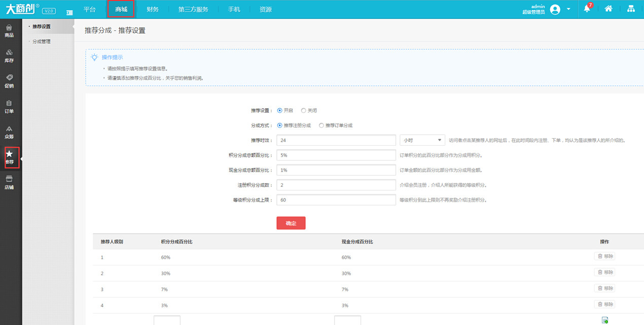644x325 pixels.
Task: Remove recommender level 1 row
Action: click(604, 256)
